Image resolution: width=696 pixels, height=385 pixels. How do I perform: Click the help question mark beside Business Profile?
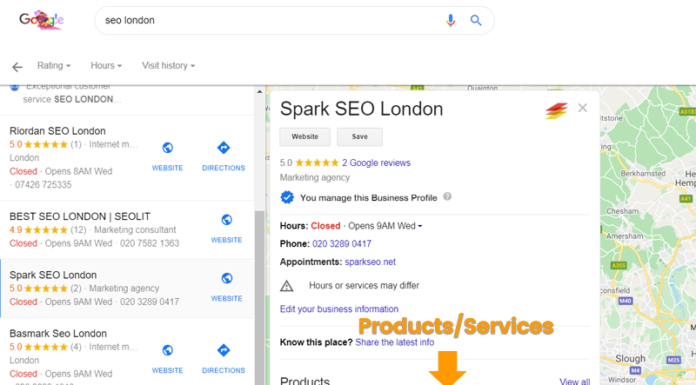(x=447, y=197)
